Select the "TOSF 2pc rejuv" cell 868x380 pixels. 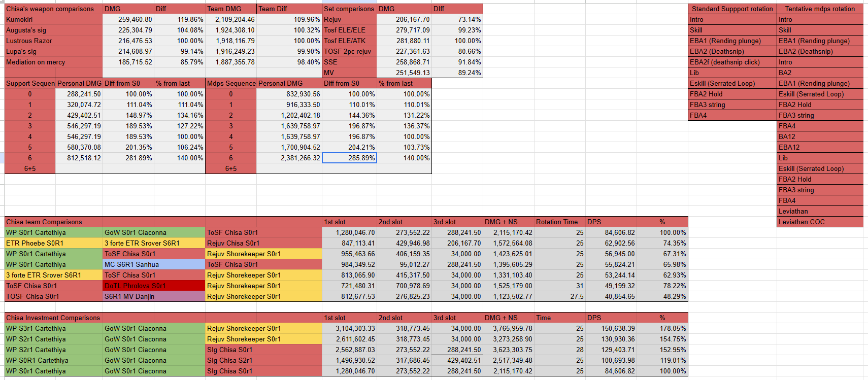[x=350, y=51]
